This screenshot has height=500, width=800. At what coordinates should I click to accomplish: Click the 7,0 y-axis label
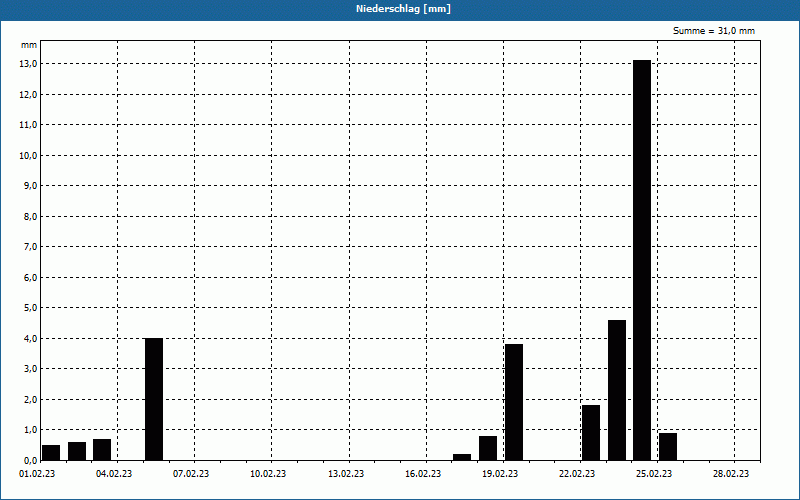30,247
